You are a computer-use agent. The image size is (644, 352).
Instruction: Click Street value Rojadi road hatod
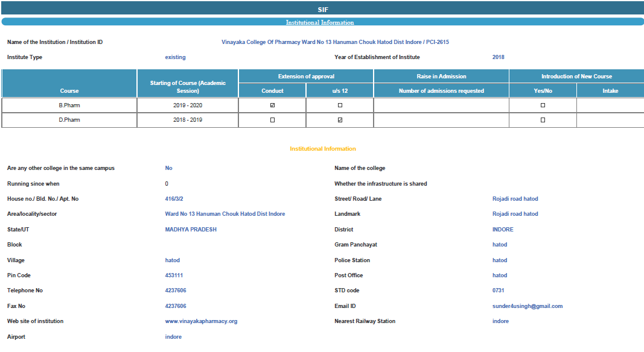(515, 199)
